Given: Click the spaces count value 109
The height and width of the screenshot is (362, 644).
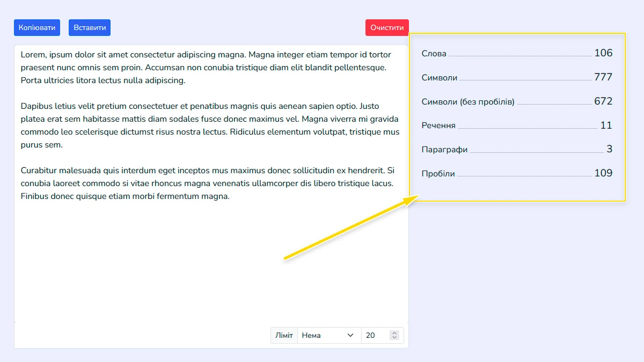Looking at the screenshot, I should [x=603, y=173].
